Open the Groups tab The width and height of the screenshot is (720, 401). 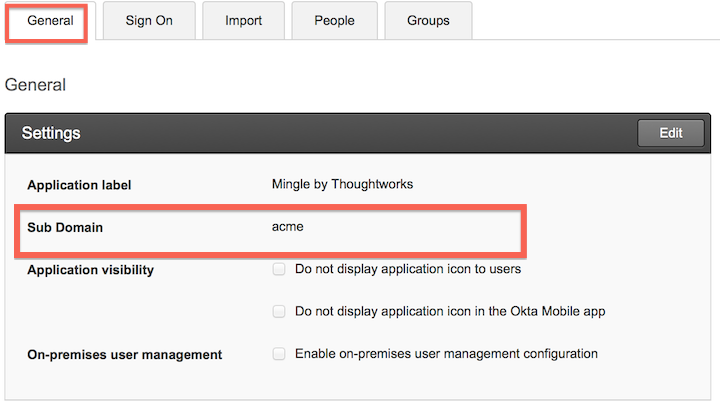tap(428, 21)
